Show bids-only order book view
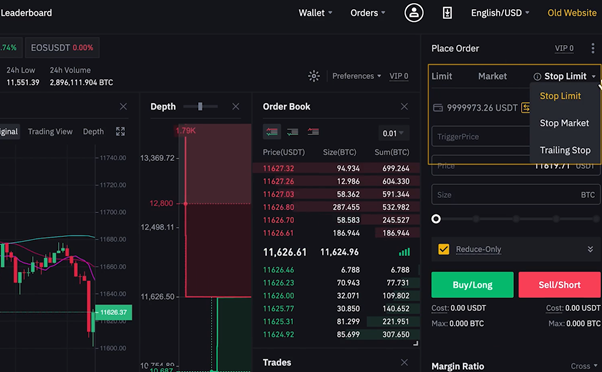The width and height of the screenshot is (602, 372). pos(293,132)
